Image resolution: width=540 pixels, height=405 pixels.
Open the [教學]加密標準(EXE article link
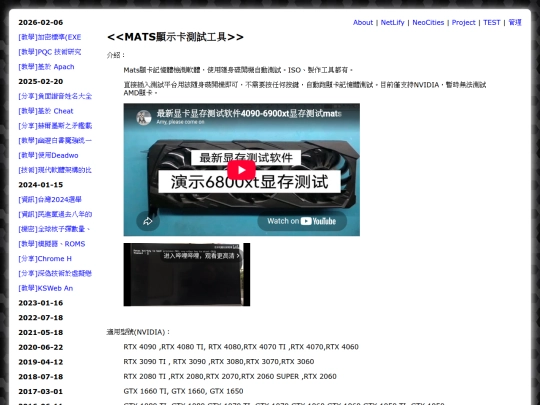point(50,37)
